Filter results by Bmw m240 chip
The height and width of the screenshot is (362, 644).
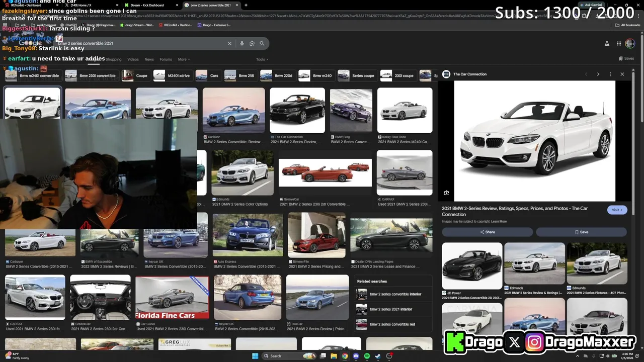pyautogui.click(x=316, y=75)
